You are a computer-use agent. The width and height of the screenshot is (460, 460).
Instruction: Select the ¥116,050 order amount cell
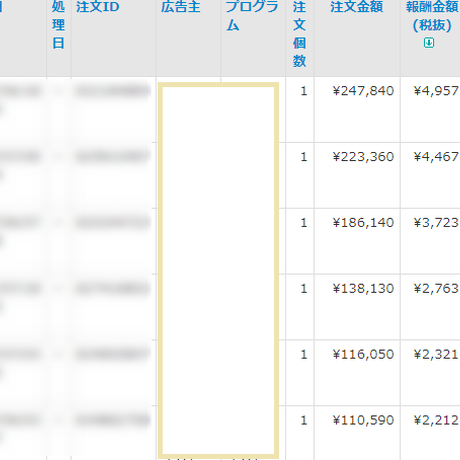click(x=363, y=354)
